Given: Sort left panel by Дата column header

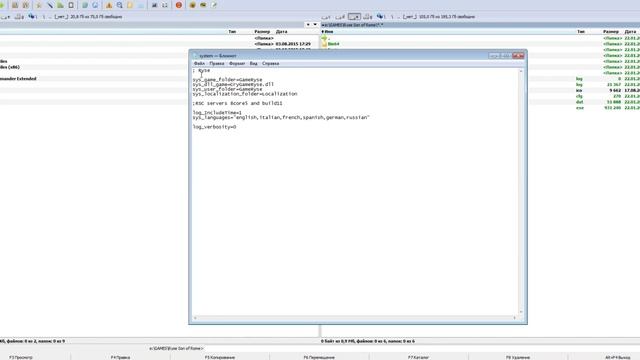Looking at the screenshot, I should tap(282, 31).
